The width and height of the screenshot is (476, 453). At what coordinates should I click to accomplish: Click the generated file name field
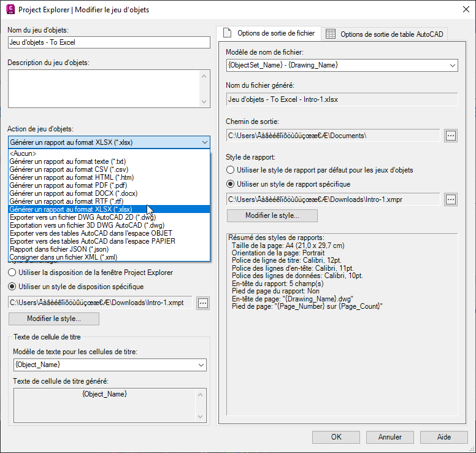click(342, 99)
